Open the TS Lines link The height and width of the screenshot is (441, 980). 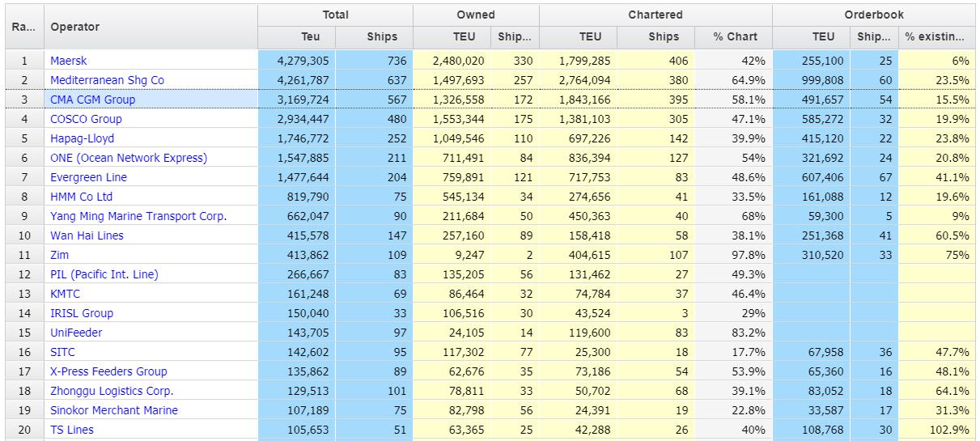[x=71, y=430]
